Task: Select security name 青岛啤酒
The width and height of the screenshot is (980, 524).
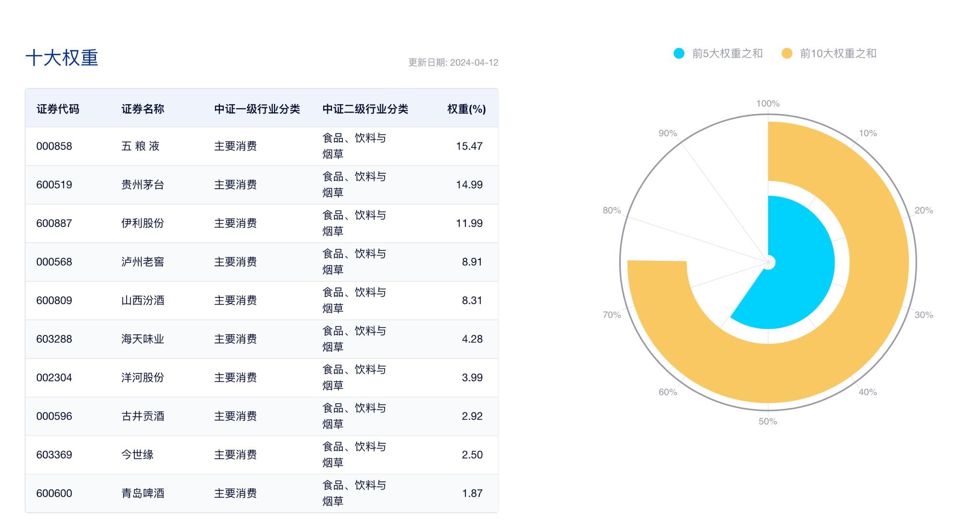Action: [143, 493]
